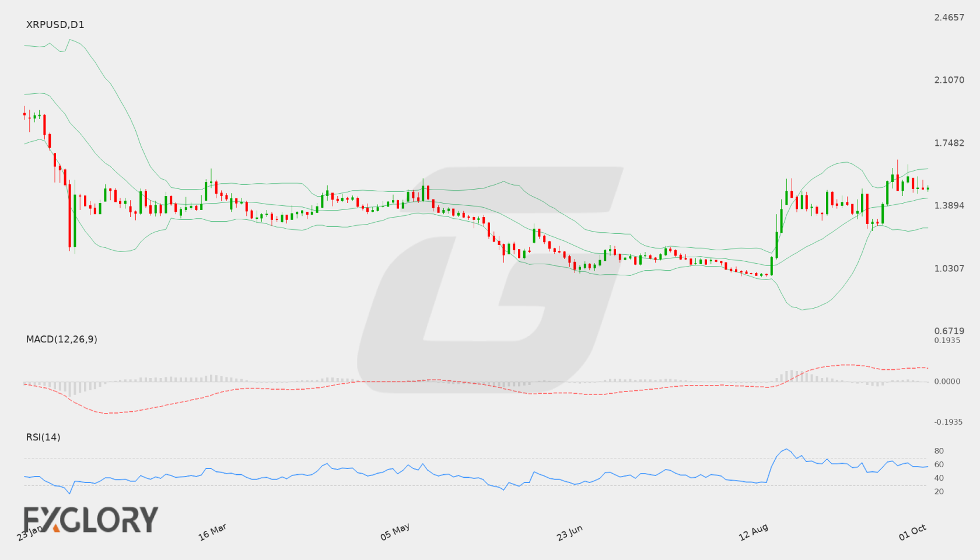Click the 16 Mar date label

[x=212, y=532]
